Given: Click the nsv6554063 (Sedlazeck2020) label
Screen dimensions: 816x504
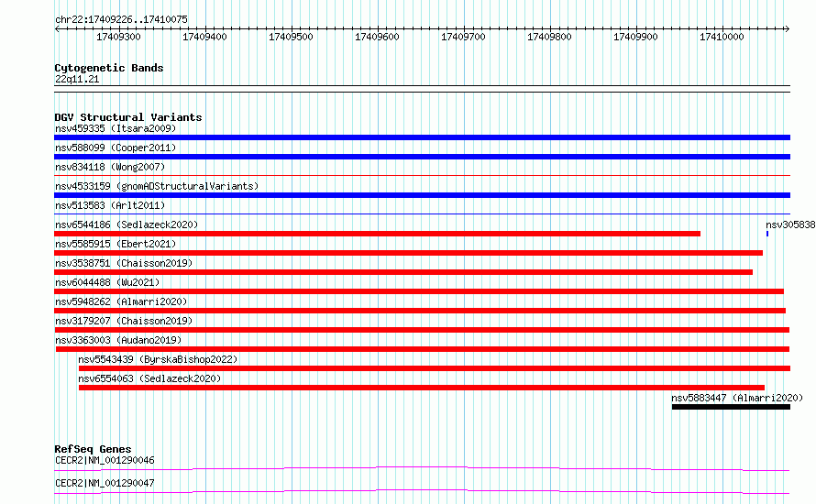Looking at the screenshot, I should tap(149, 378).
